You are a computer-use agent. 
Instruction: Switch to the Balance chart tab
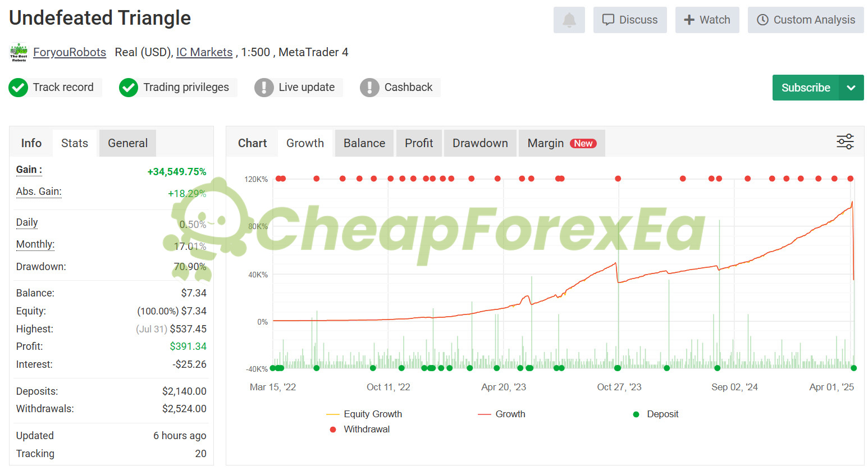364,143
